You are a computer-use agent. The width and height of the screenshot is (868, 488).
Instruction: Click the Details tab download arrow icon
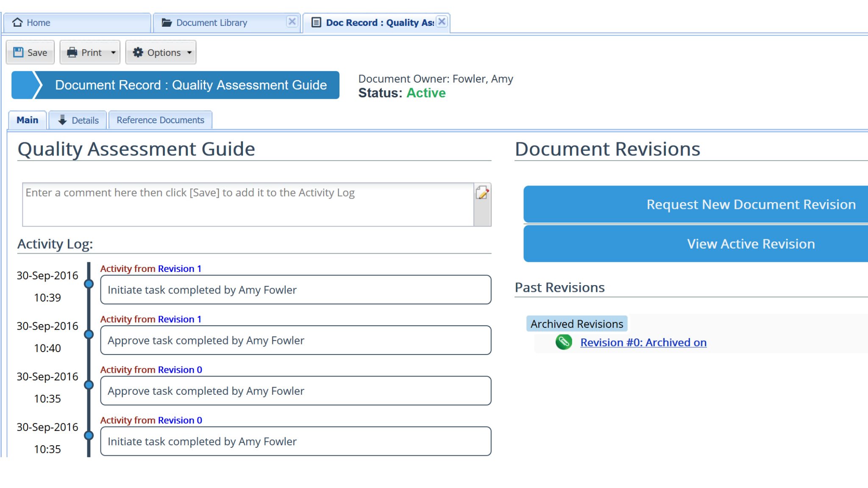coord(63,120)
